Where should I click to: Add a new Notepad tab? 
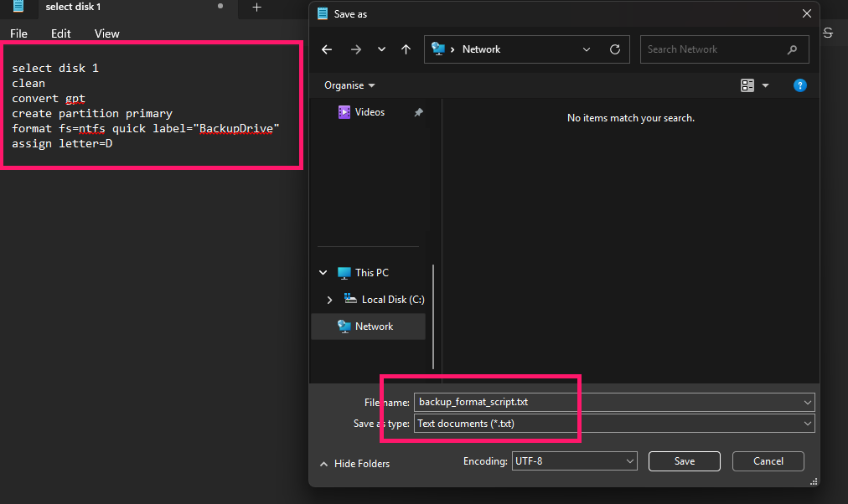click(x=257, y=7)
